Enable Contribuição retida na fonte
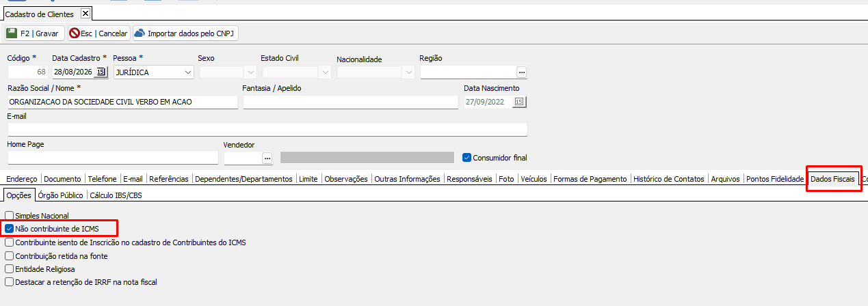This screenshot has width=868, height=306. click(10, 255)
